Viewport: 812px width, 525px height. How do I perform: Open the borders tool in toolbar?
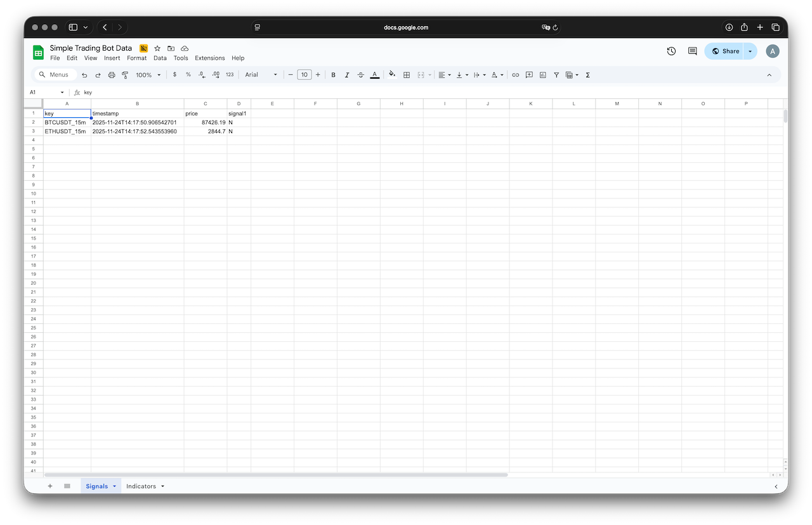pyautogui.click(x=407, y=75)
